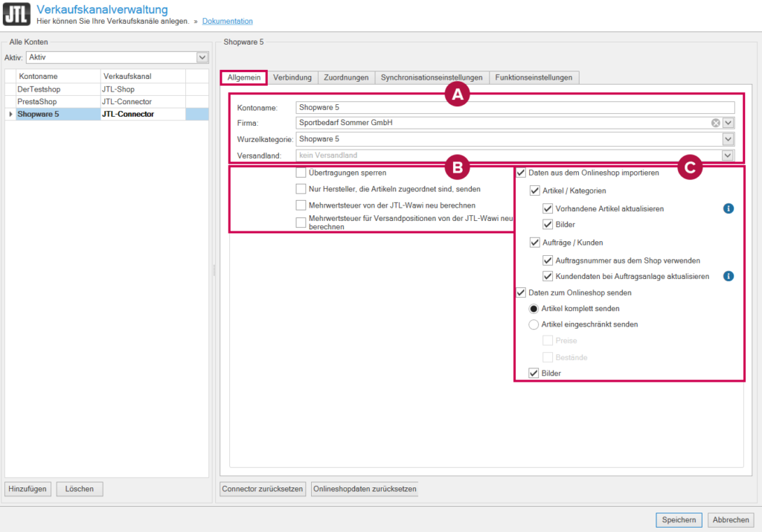This screenshot has height=532, width=762.
Task: Clear the Firma field using the X icon
Action: [x=715, y=124]
